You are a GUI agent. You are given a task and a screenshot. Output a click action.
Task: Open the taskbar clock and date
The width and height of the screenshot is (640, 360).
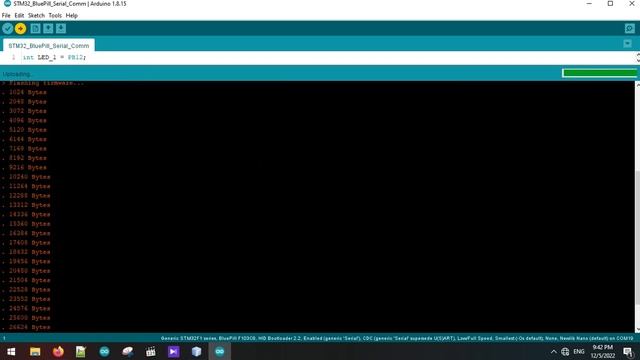click(x=602, y=351)
